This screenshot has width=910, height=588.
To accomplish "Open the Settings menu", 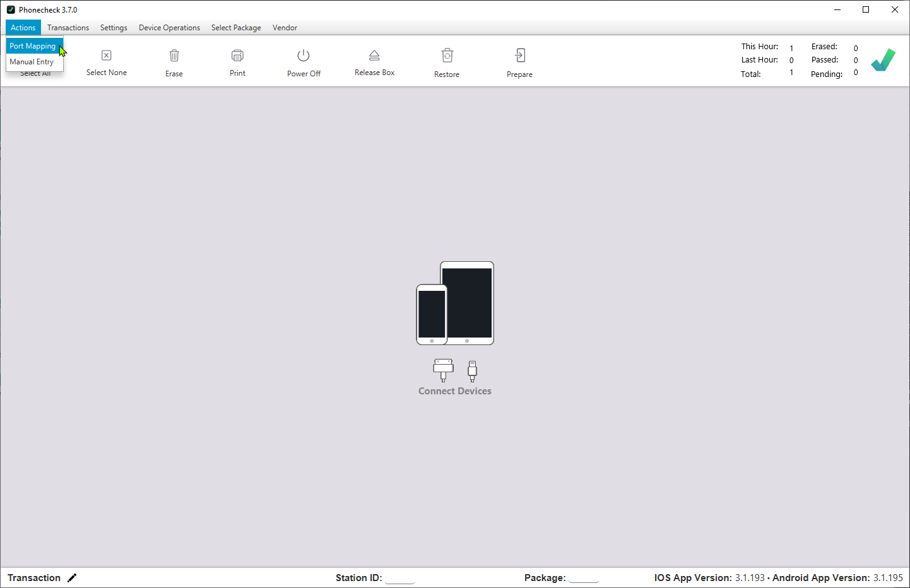I will click(114, 28).
